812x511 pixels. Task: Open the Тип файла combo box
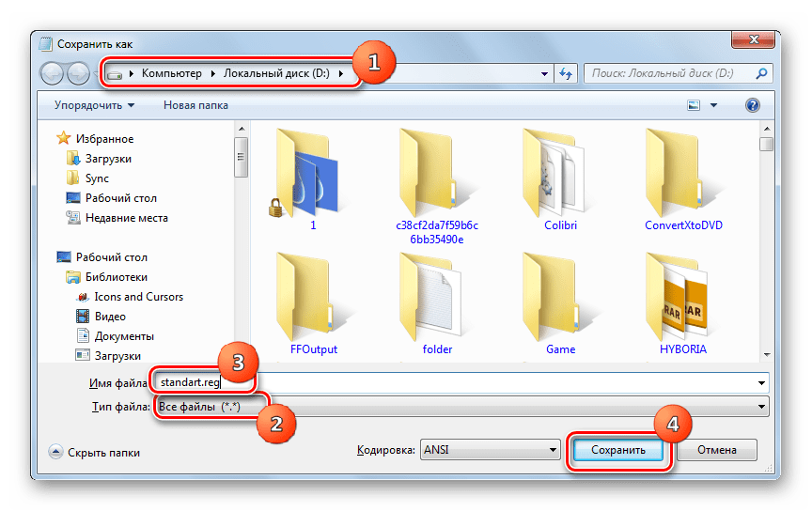pyautogui.click(x=461, y=407)
